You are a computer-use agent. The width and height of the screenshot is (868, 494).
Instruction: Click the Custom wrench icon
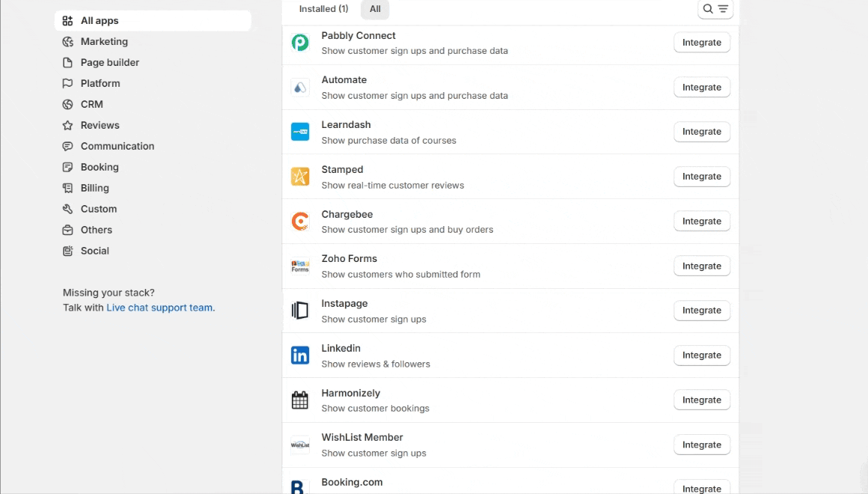point(67,209)
